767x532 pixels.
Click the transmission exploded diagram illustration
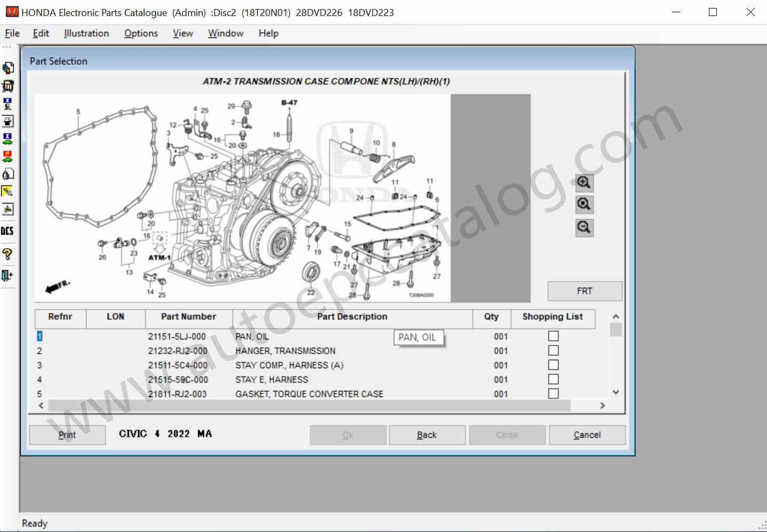coord(243,198)
